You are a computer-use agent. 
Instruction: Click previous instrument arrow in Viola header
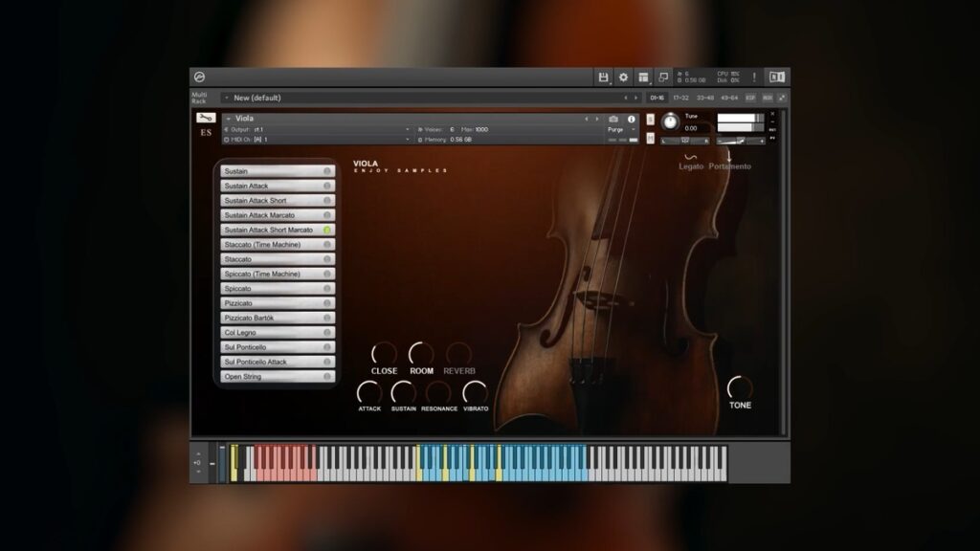click(x=587, y=119)
